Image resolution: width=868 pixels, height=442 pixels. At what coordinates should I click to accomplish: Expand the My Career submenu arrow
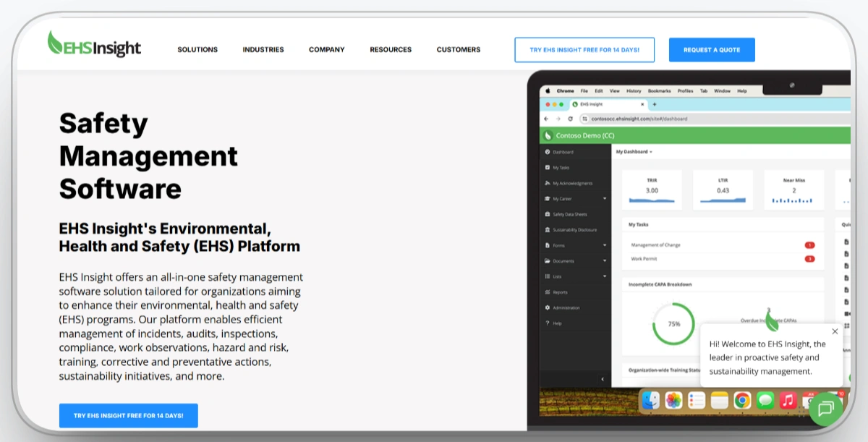point(605,198)
